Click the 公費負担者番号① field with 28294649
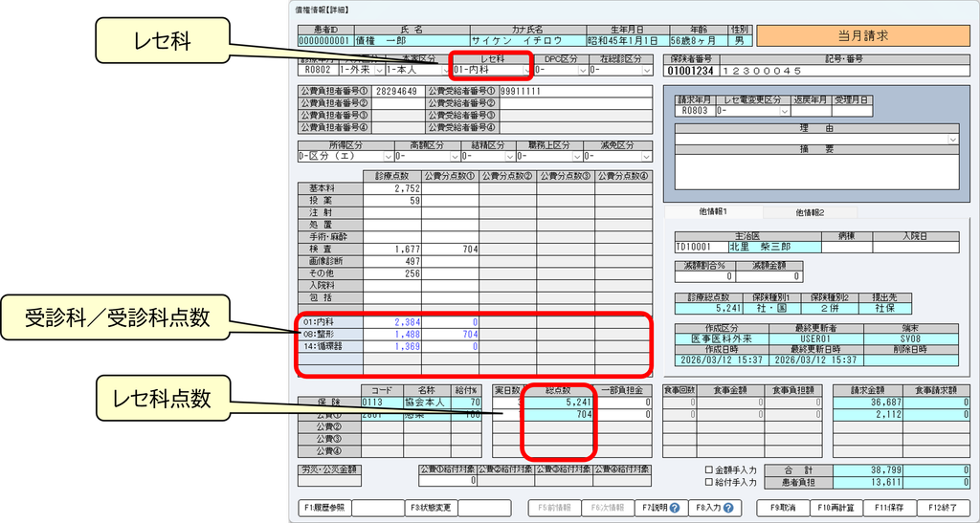The image size is (980, 523). (397, 92)
